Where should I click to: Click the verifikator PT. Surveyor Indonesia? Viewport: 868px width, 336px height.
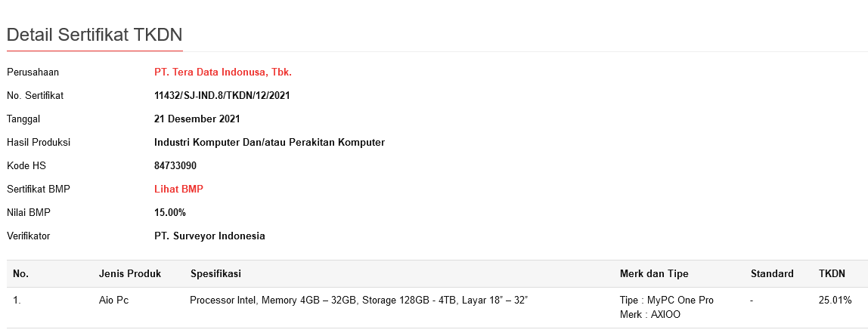pos(209,236)
